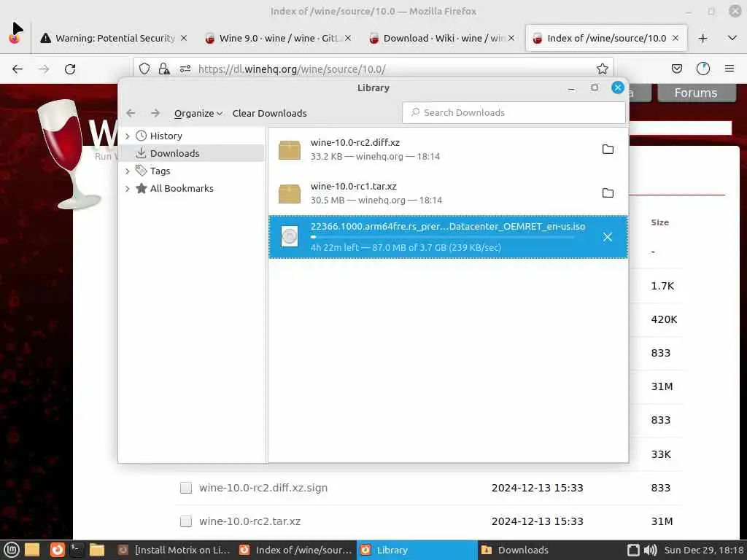747x560 pixels.
Task: Open the volume control in tray
Action: point(650,550)
